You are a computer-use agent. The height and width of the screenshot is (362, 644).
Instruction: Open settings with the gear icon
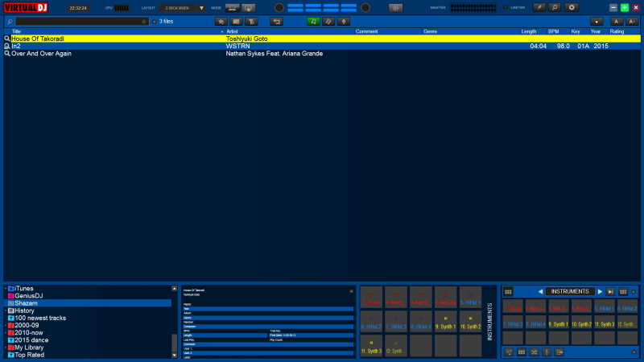point(572,7)
